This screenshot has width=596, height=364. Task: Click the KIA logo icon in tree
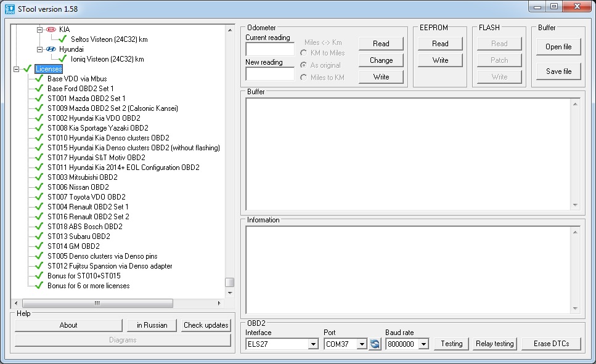click(x=51, y=30)
